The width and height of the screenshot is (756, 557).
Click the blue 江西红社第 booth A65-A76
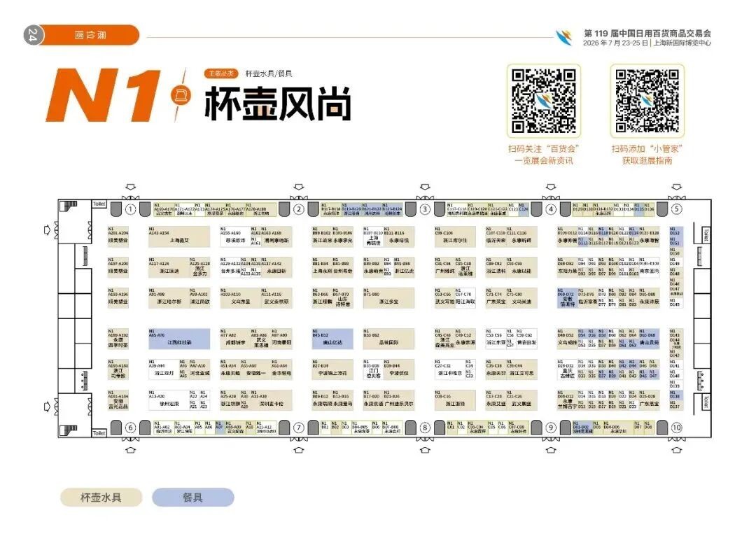click(x=179, y=339)
